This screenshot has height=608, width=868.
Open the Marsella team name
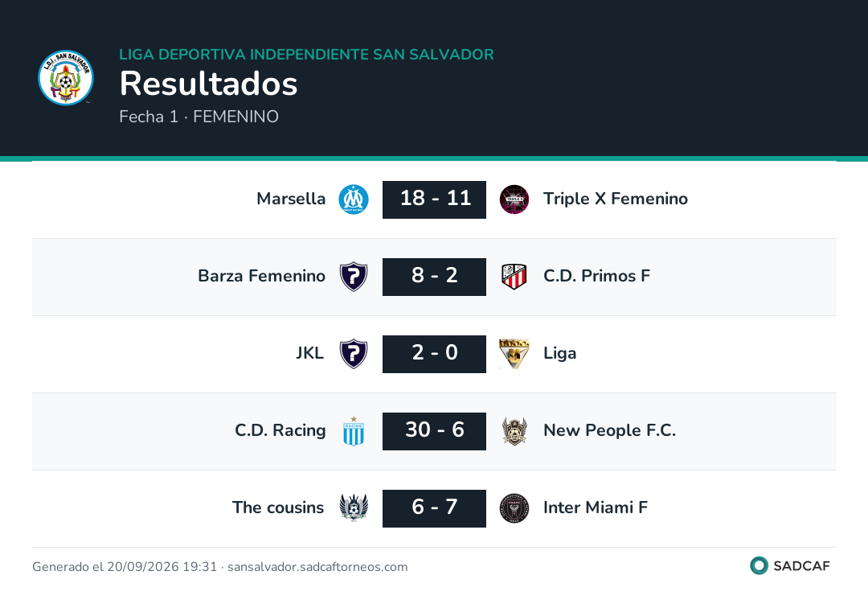[291, 199]
